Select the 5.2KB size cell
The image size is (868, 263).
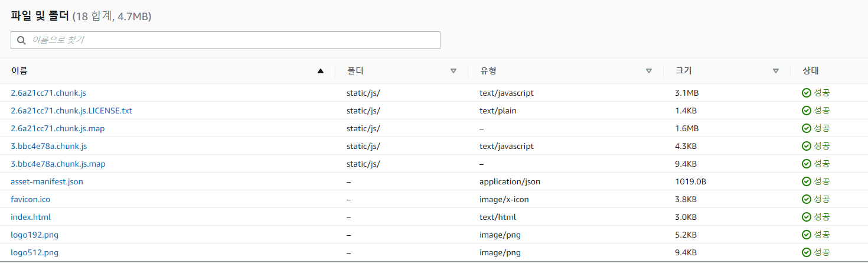(x=686, y=235)
